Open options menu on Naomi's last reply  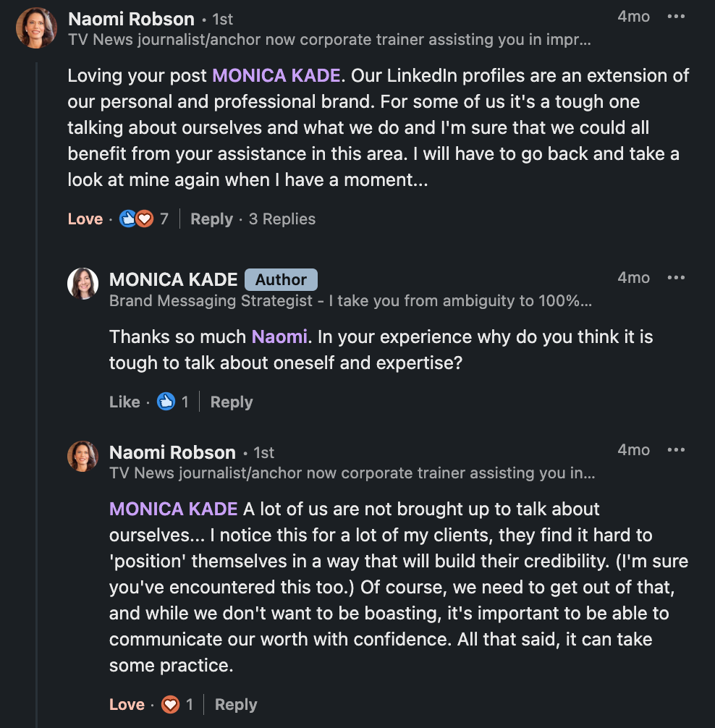[675, 450]
